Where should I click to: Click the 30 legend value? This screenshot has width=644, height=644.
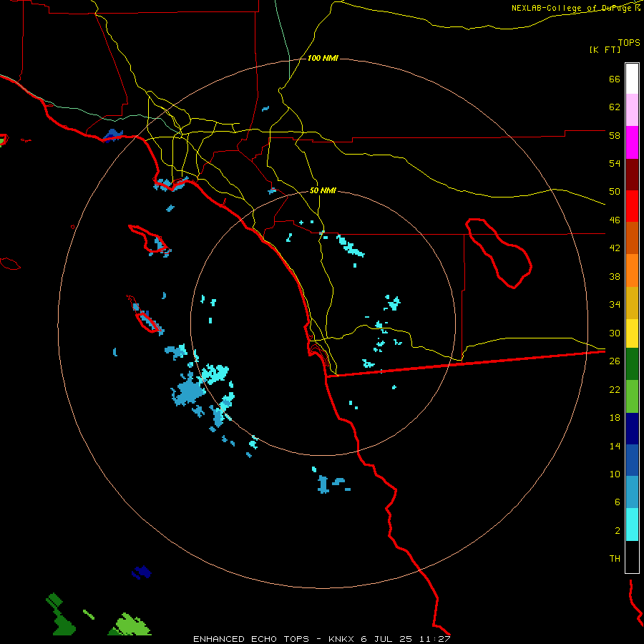click(615, 333)
